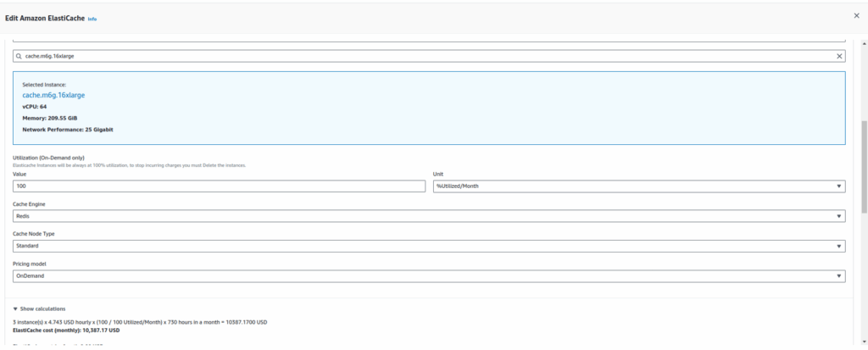
Task: Edit the Utilization Value field
Action: pos(219,186)
